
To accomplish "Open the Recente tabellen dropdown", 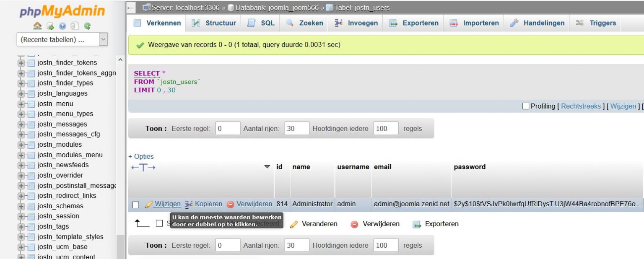I will [x=62, y=40].
